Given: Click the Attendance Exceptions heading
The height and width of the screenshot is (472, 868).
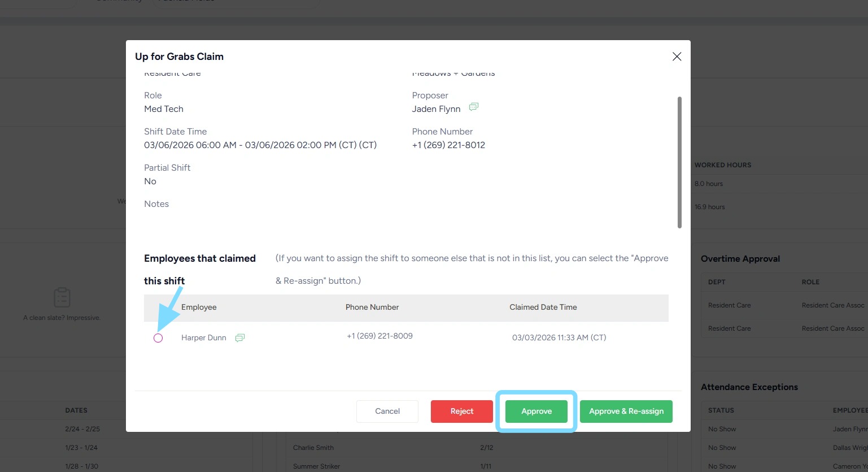Looking at the screenshot, I should [749, 387].
